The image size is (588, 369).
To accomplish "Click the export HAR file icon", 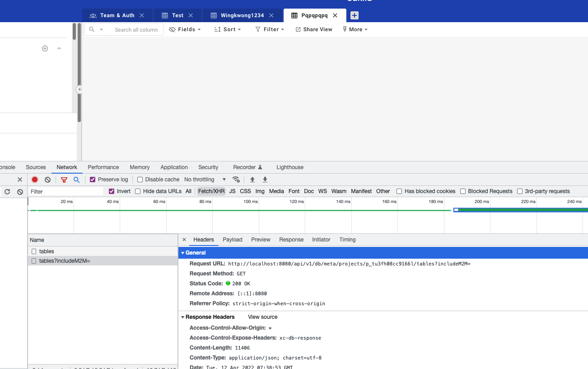I will pos(265,179).
